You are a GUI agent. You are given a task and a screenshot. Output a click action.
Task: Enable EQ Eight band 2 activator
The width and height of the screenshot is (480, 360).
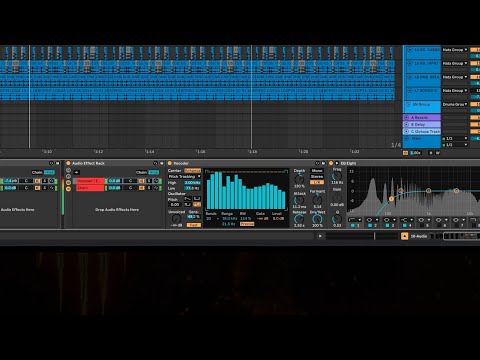point(370,226)
